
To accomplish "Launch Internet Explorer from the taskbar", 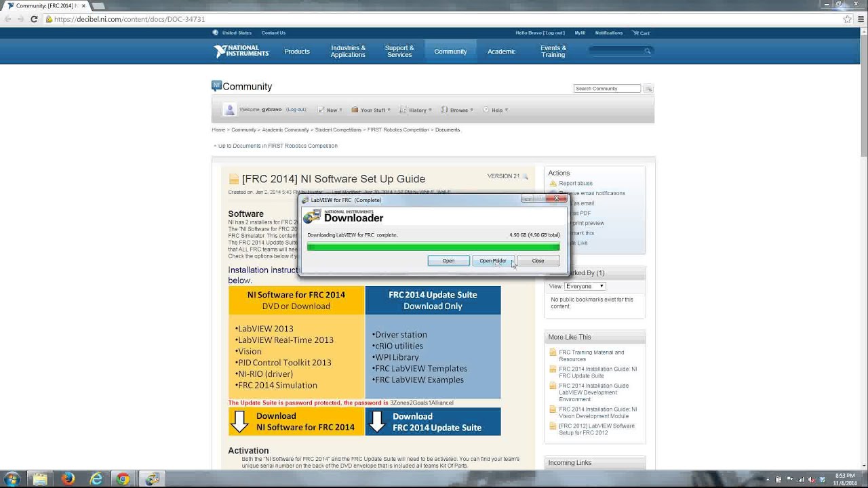I will pos(96,479).
